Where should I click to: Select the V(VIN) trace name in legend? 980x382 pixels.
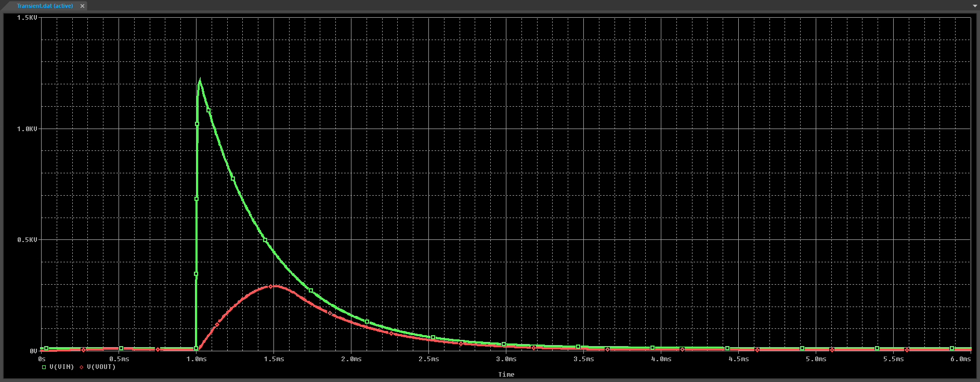coord(61,367)
